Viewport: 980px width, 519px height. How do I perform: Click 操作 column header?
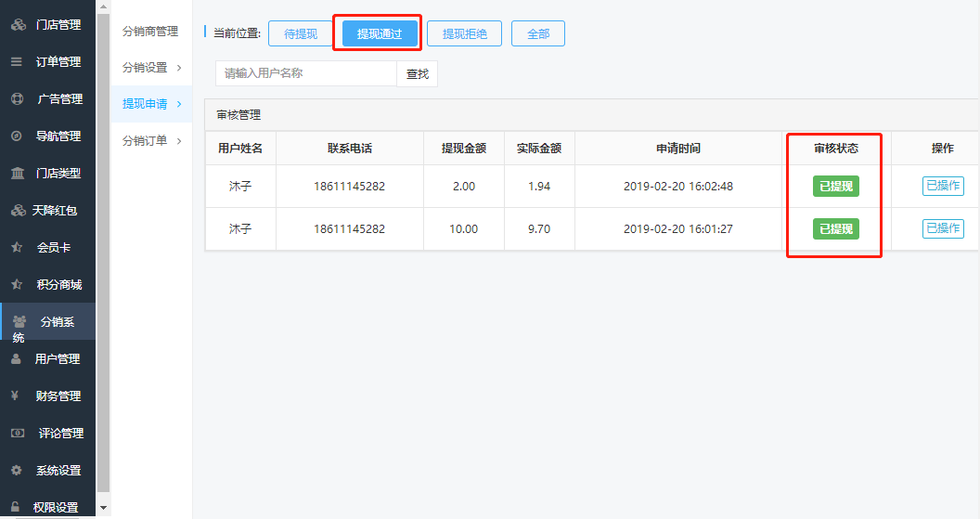pyautogui.click(x=943, y=149)
